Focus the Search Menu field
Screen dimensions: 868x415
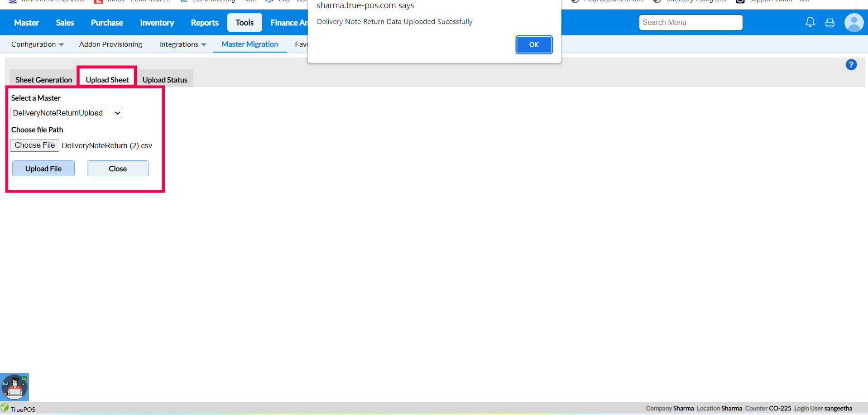(x=691, y=23)
